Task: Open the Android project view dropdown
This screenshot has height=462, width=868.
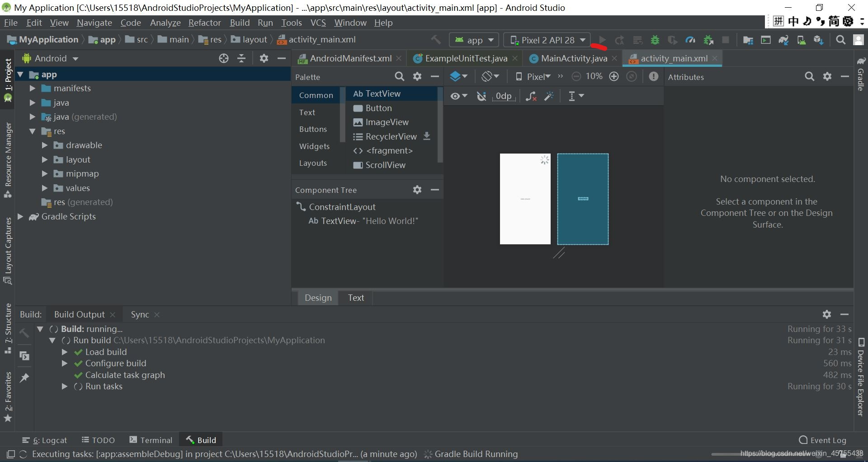Action: [x=50, y=58]
